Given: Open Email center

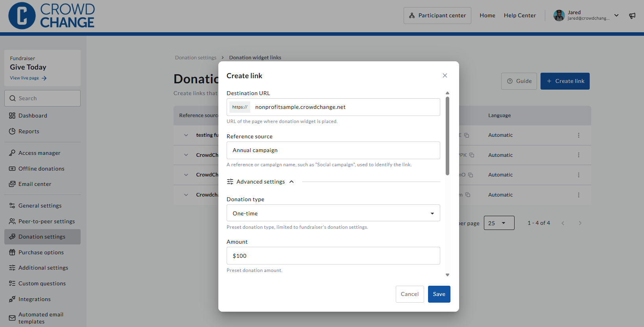Looking at the screenshot, I should click(42, 184).
